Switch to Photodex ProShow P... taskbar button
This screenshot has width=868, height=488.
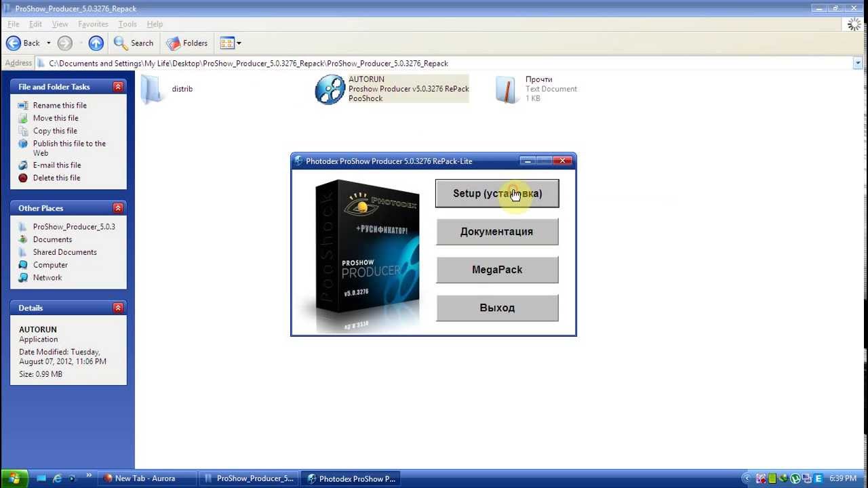(x=351, y=479)
